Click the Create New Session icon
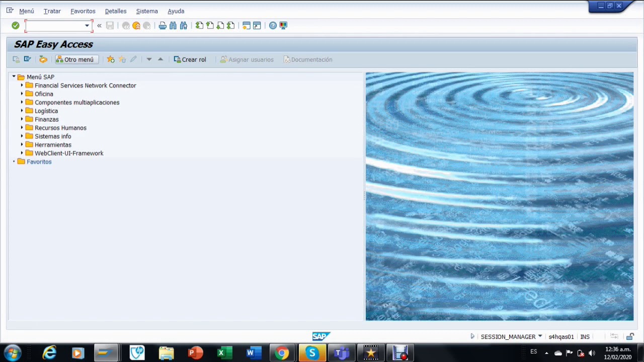The width and height of the screenshot is (644, 362). (246, 26)
